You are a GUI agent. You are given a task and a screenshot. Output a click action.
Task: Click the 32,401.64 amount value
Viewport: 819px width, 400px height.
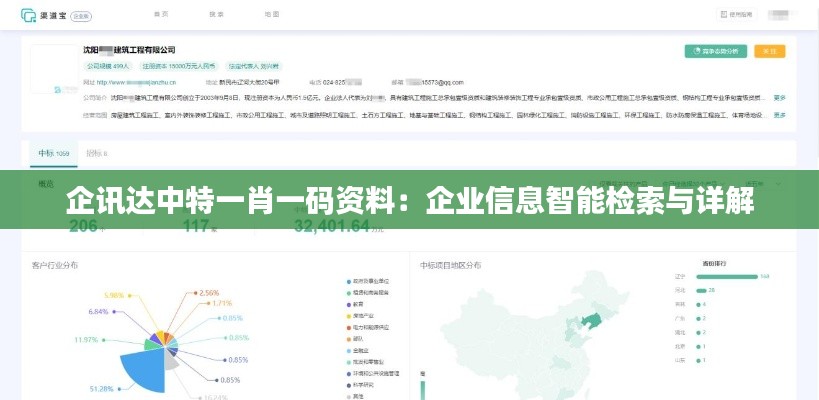[x=332, y=227]
